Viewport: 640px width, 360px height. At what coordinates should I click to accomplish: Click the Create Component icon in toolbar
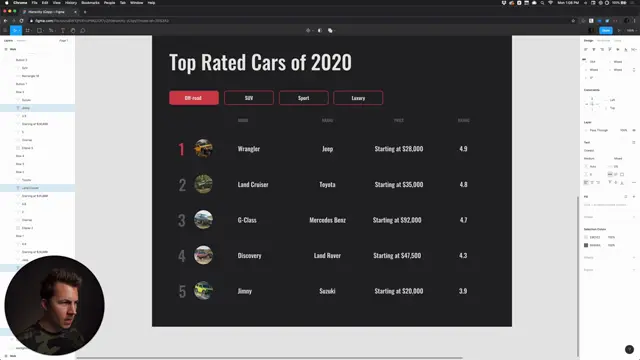[308, 31]
